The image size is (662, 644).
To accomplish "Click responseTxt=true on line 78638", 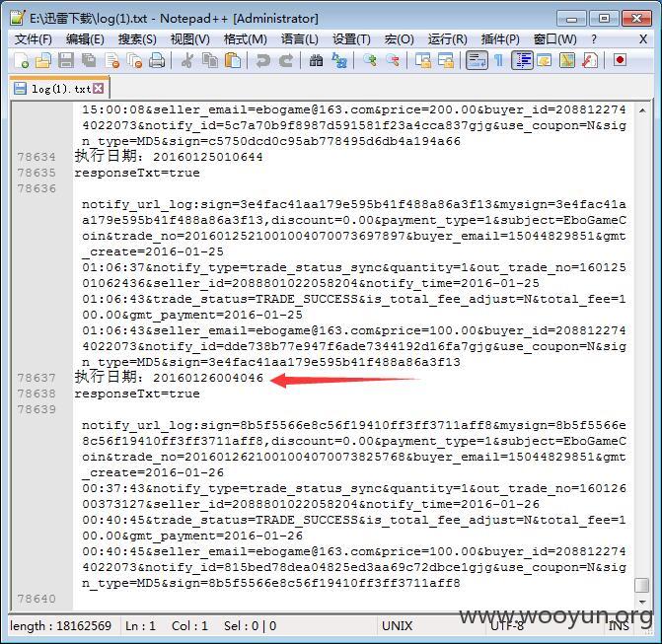I will (137, 394).
